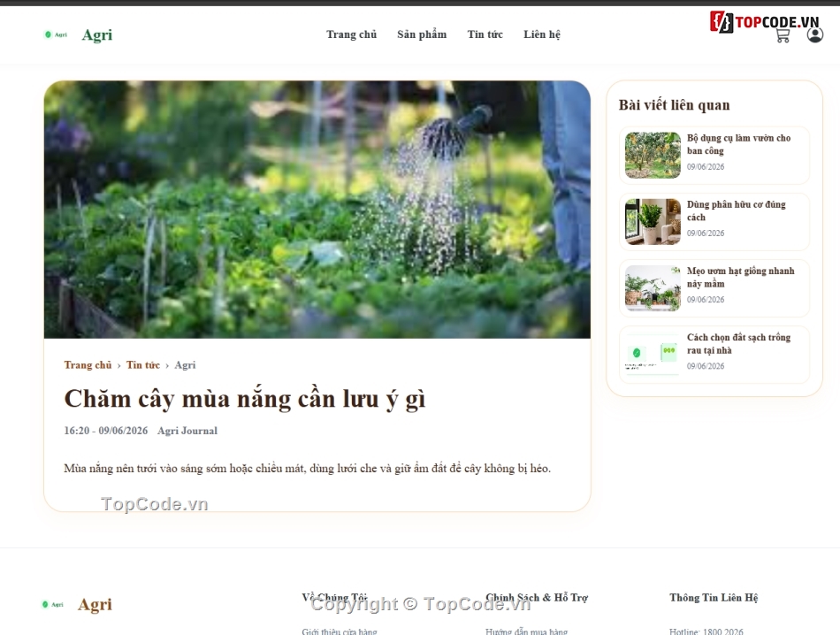The width and height of the screenshot is (840, 635).
Task: Click the thumbnail of the seed germination article
Action: click(x=653, y=287)
